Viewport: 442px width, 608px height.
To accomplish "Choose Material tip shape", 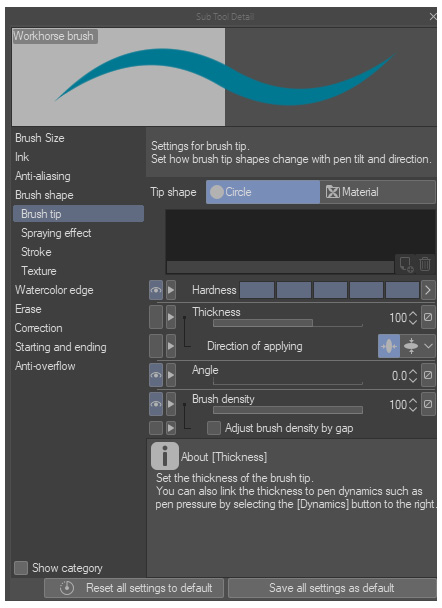I will tap(377, 192).
